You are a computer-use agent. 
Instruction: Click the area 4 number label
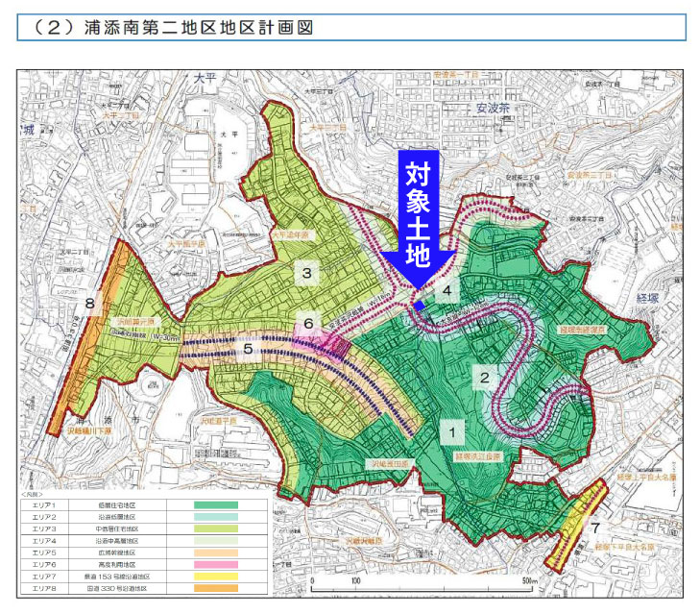[446, 288]
